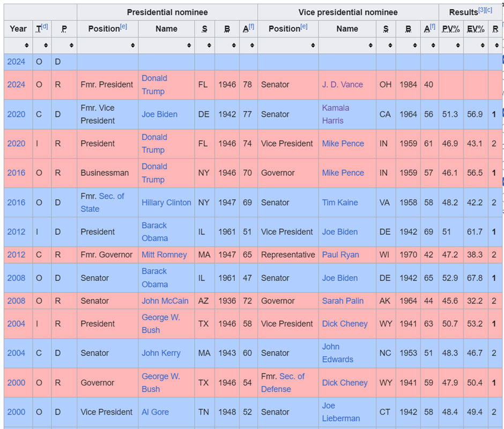The width and height of the screenshot is (504, 429).
Task: Open Al Gore link
Action: (x=155, y=412)
